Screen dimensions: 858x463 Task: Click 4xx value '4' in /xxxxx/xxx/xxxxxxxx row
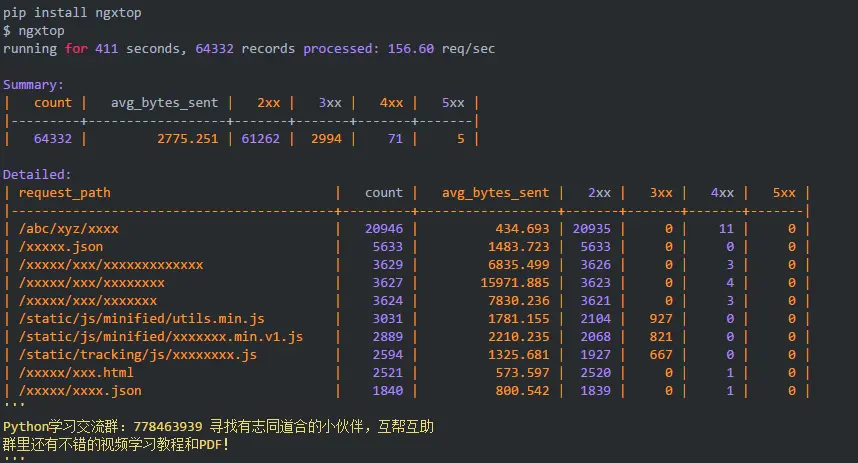click(730, 283)
